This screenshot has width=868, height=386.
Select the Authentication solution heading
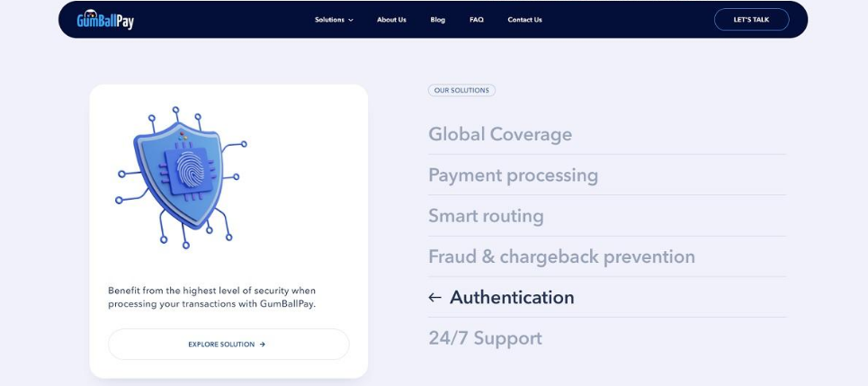coord(512,298)
